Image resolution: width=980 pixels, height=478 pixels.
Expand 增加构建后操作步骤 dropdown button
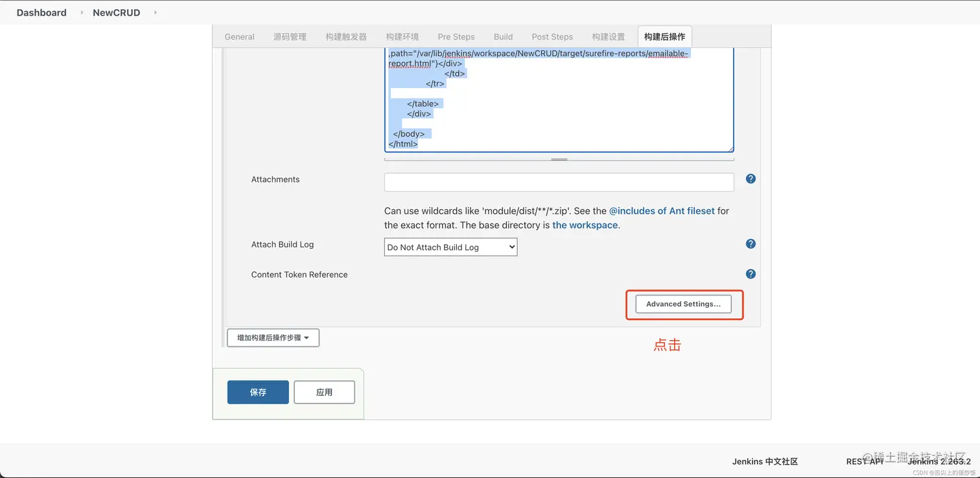click(x=273, y=337)
